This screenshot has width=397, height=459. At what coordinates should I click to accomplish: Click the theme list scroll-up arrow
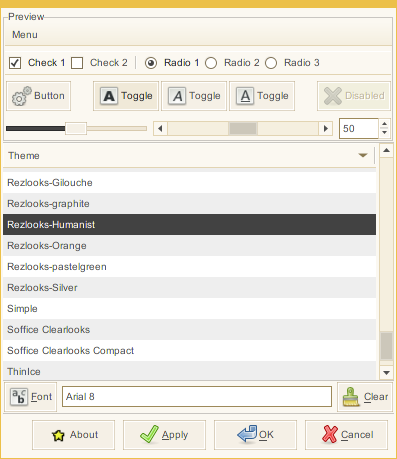tap(386, 151)
